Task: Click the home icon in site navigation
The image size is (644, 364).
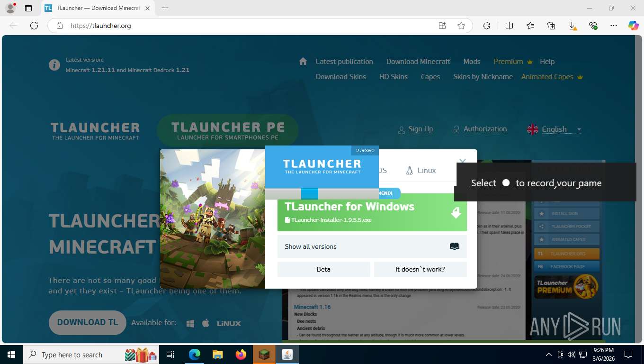Action: click(x=303, y=61)
